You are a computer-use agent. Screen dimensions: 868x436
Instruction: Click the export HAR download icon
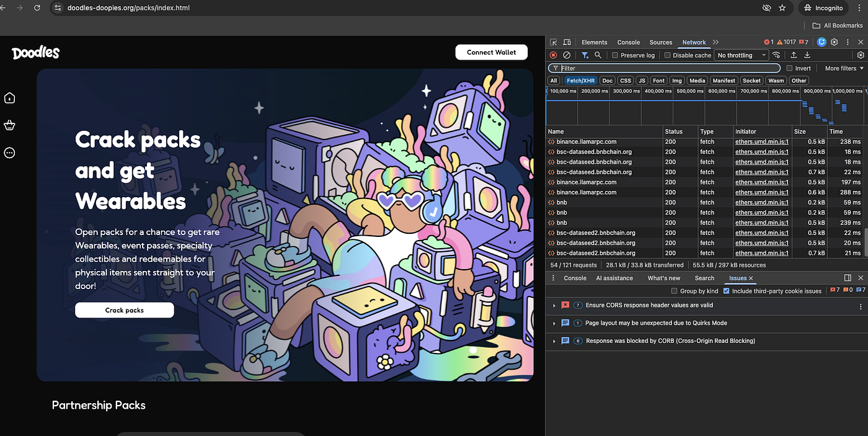807,55
